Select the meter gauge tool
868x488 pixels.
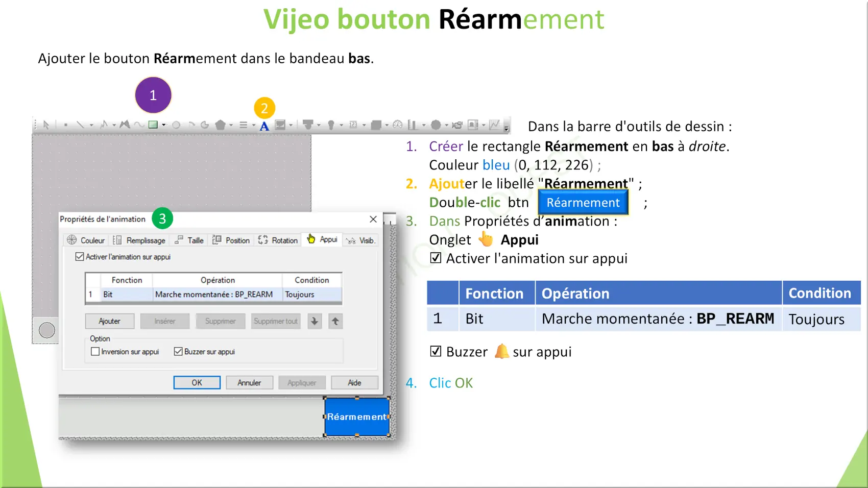coord(398,125)
